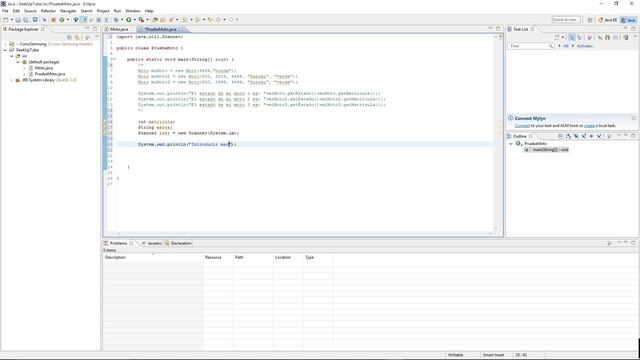Switch to the Java EE perspective
The width and height of the screenshot is (640, 360).
tap(608, 20)
